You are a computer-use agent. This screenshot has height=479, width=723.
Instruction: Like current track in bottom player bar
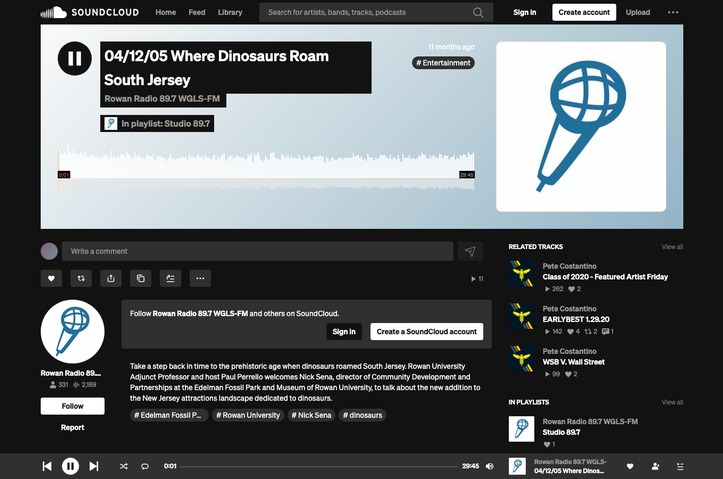[x=630, y=467]
